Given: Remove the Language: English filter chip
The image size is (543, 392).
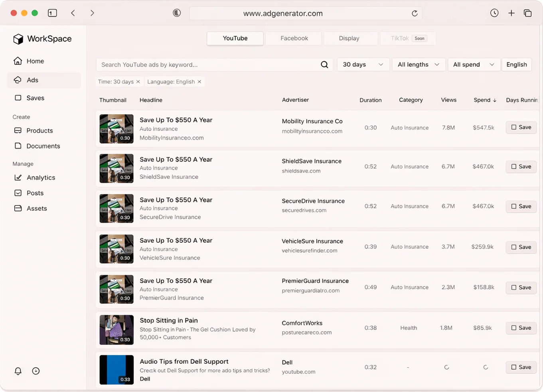Looking at the screenshot, I should coord(199,82).
